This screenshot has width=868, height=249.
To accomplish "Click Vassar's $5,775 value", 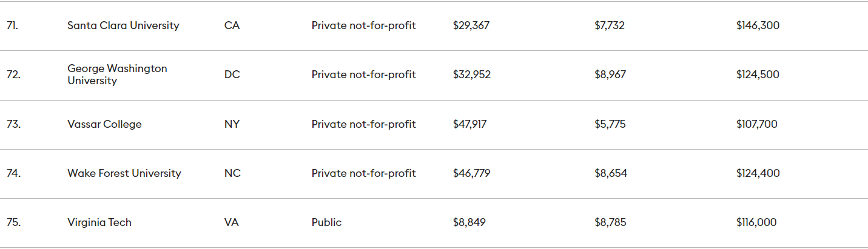I will (x=610, y=124).
